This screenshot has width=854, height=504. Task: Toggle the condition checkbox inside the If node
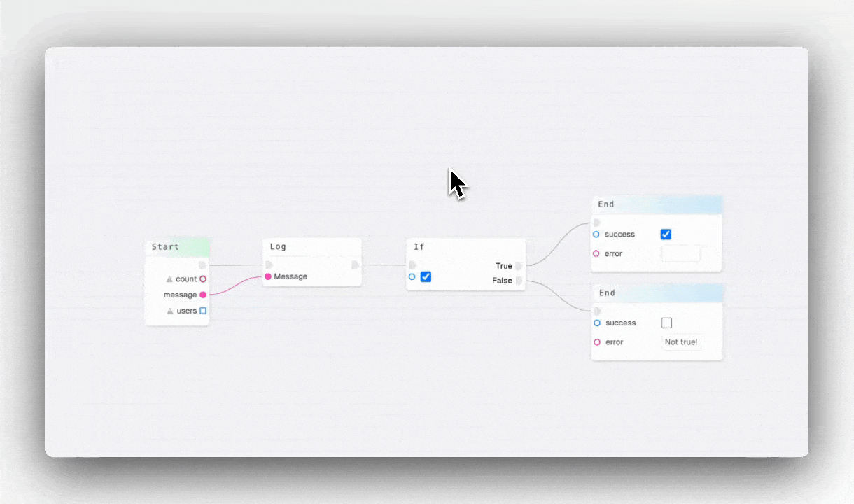[426, 276]
